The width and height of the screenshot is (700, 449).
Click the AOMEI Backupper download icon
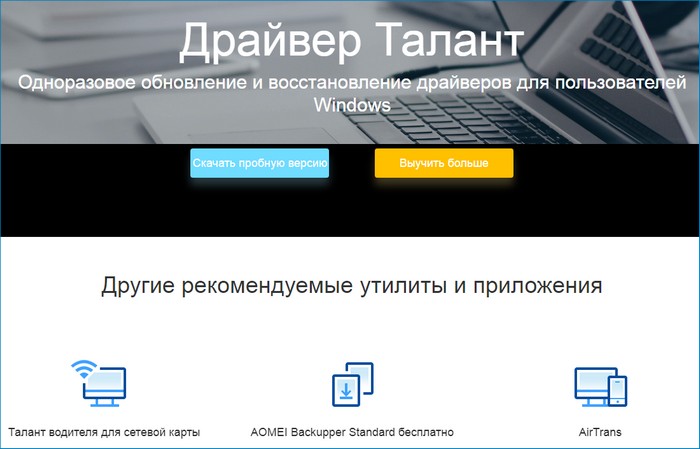[352, 384]
